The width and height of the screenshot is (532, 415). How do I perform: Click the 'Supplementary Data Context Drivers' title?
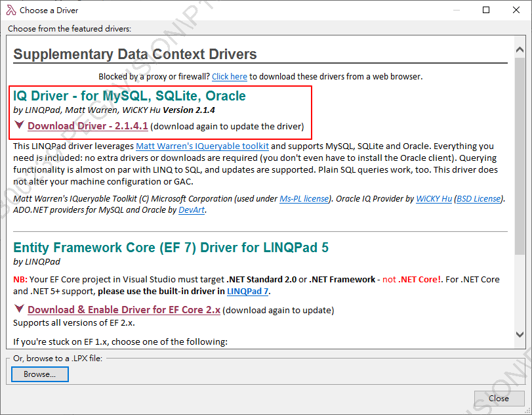[x=135, y=55]
